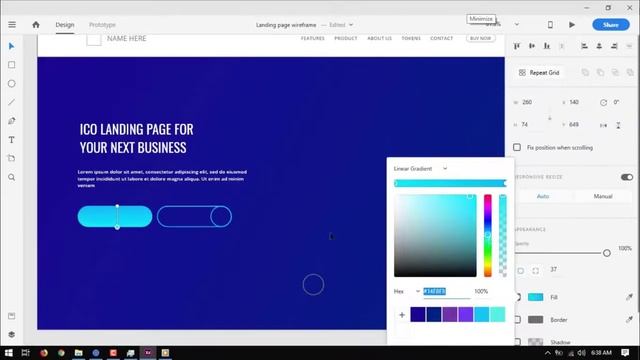Click the FEATURES nav link on artboard
Viewport: 640px width, 360px height.
[x=313, y=38]
